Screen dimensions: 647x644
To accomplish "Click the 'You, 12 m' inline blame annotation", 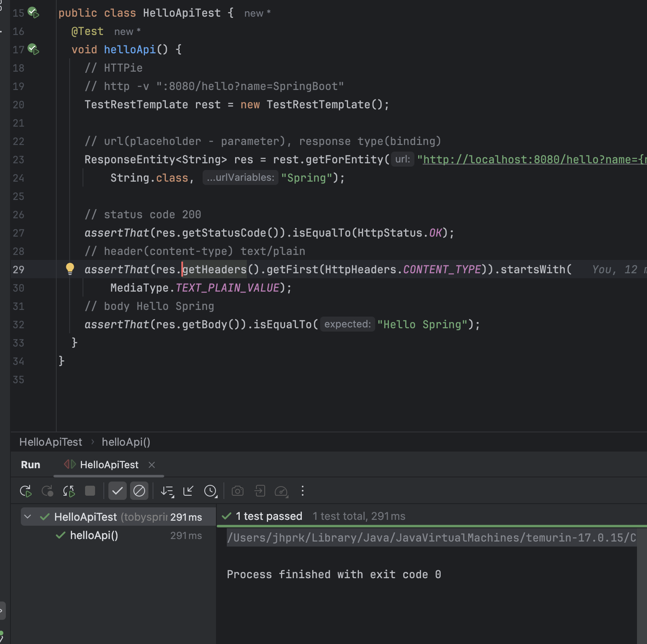I will tap(619, 270).
